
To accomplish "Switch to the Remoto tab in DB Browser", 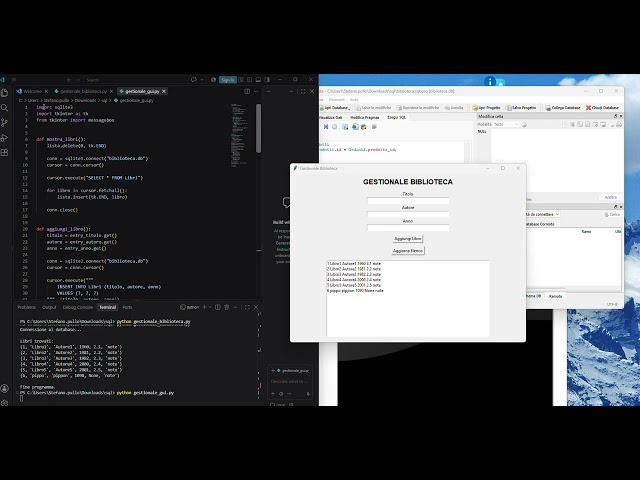I will [x=555, y=296].
